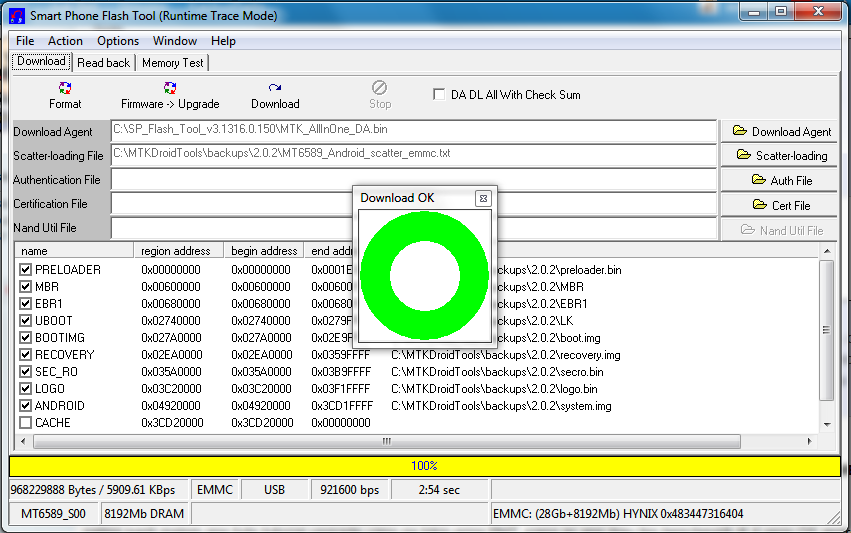The height and width of the screenshot is (533, 851).
Task: Open the Help menu
Action: (x=223, y=41)
